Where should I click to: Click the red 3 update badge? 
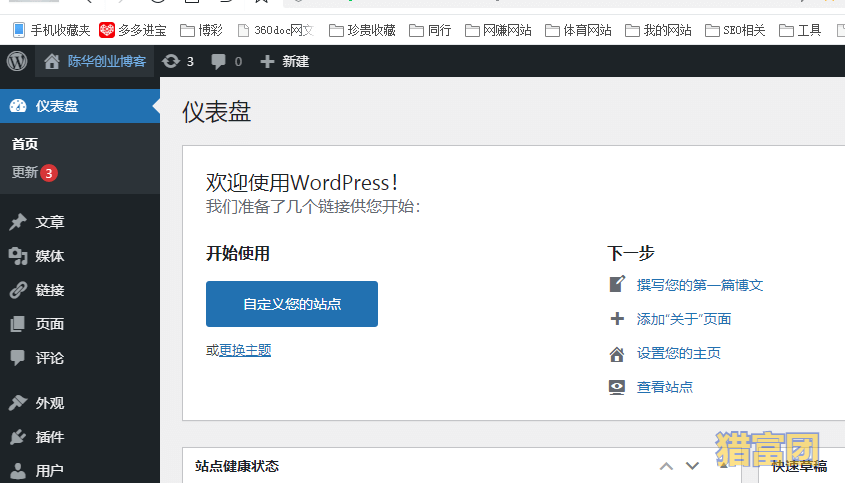[49, 173]
